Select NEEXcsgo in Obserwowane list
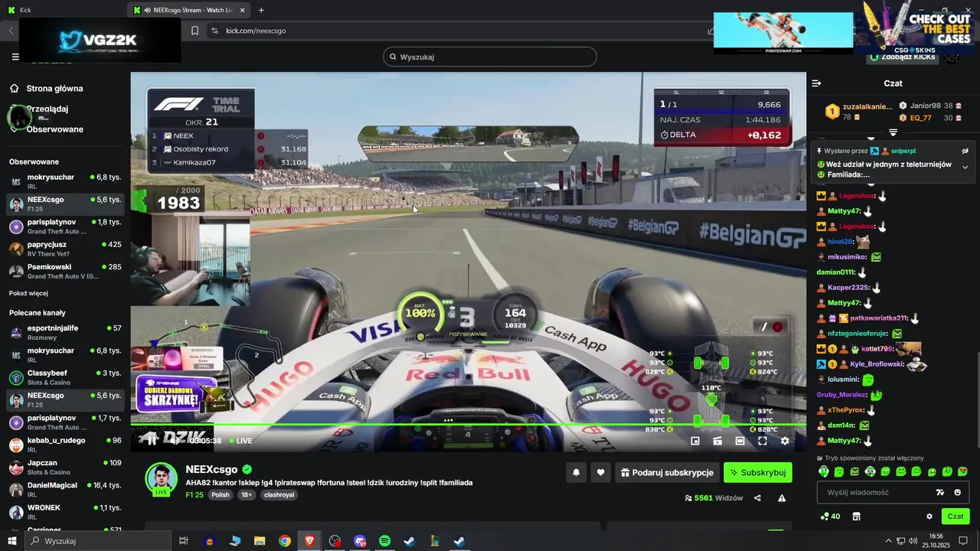 (x=65, y=204)
